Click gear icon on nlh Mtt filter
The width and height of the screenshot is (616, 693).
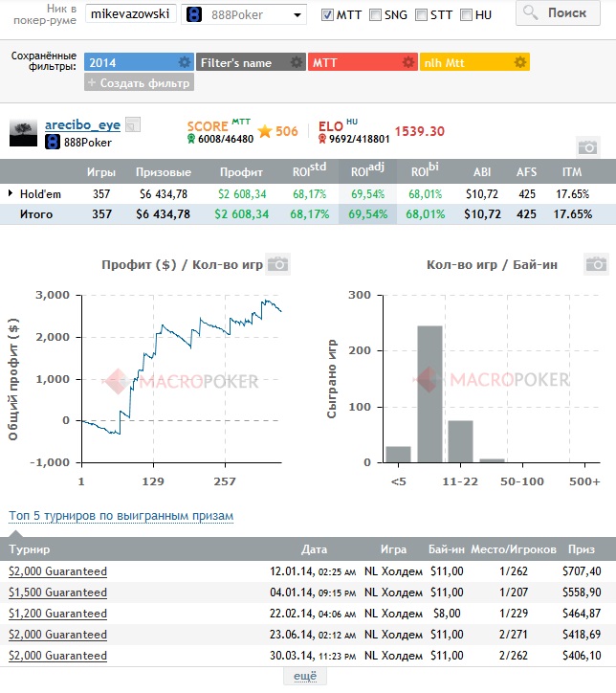point(520,62)
